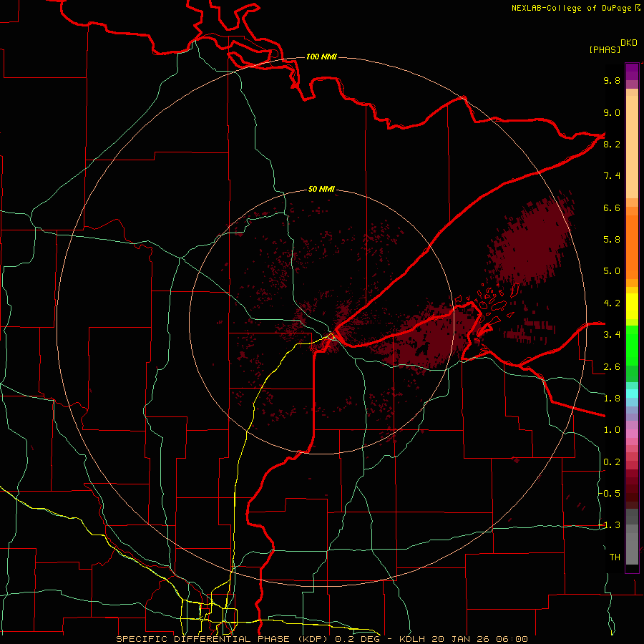Click the 5.0 value on the color scale
This screenshot has height=644, width=644.
pyautogui.click(x=612, y=271)
